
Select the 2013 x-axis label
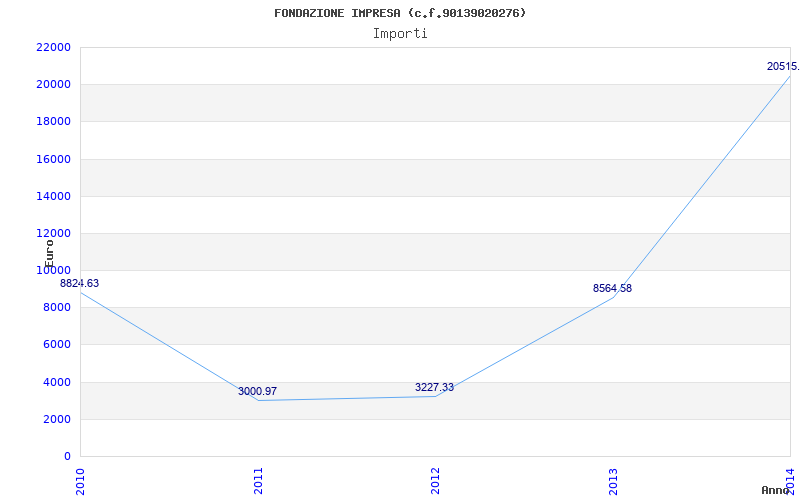613,481
